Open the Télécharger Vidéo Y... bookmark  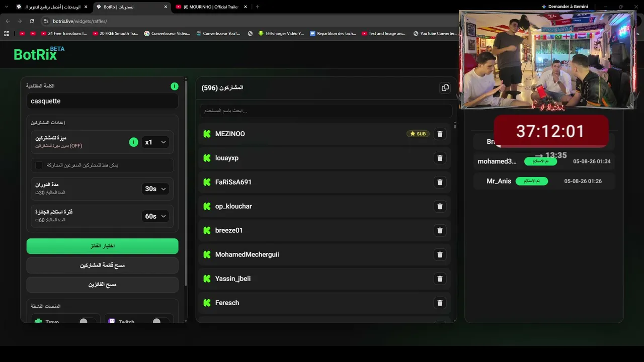[x=281, y=34]
